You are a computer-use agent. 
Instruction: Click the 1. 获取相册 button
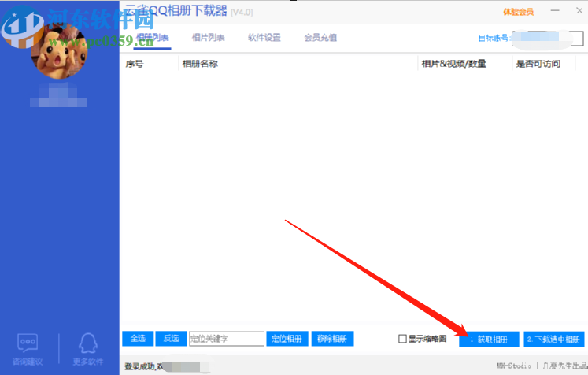tap(489, 340)
